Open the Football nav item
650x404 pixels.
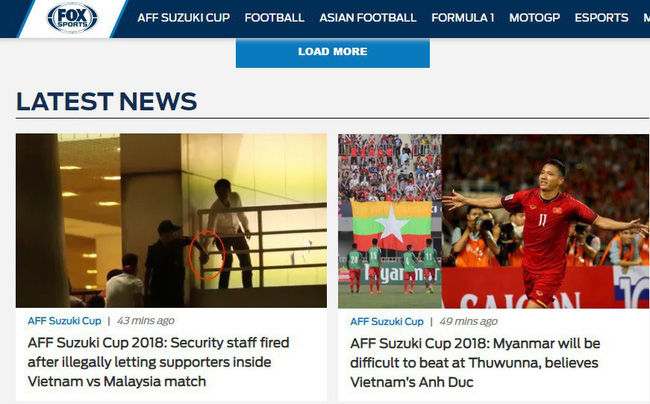[x=274, y=18]
